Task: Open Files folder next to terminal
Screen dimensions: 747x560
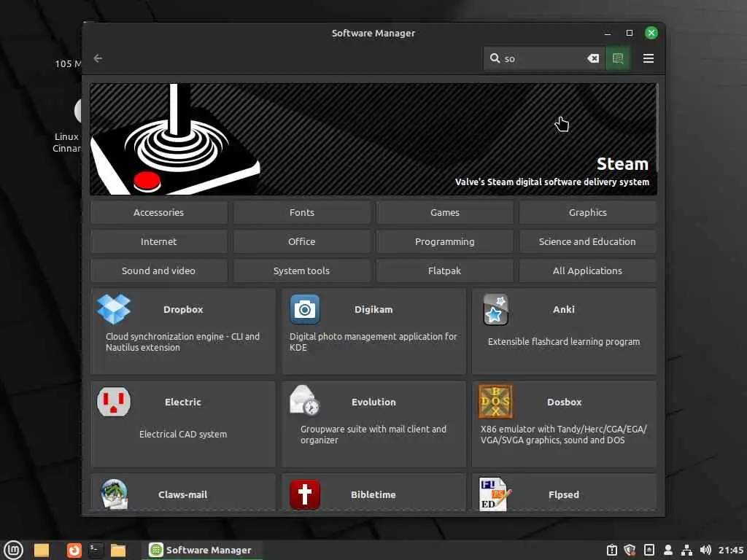Action: click(x=117, y=550)
